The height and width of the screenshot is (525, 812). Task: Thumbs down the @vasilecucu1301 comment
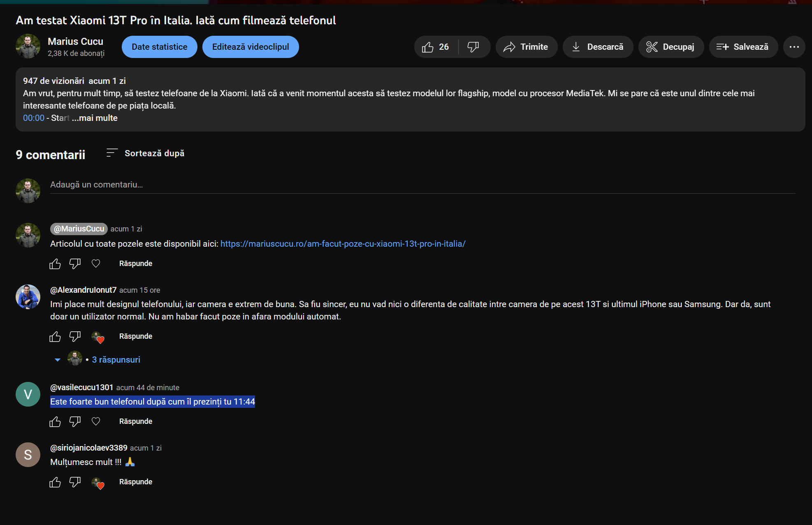point(75,421)
